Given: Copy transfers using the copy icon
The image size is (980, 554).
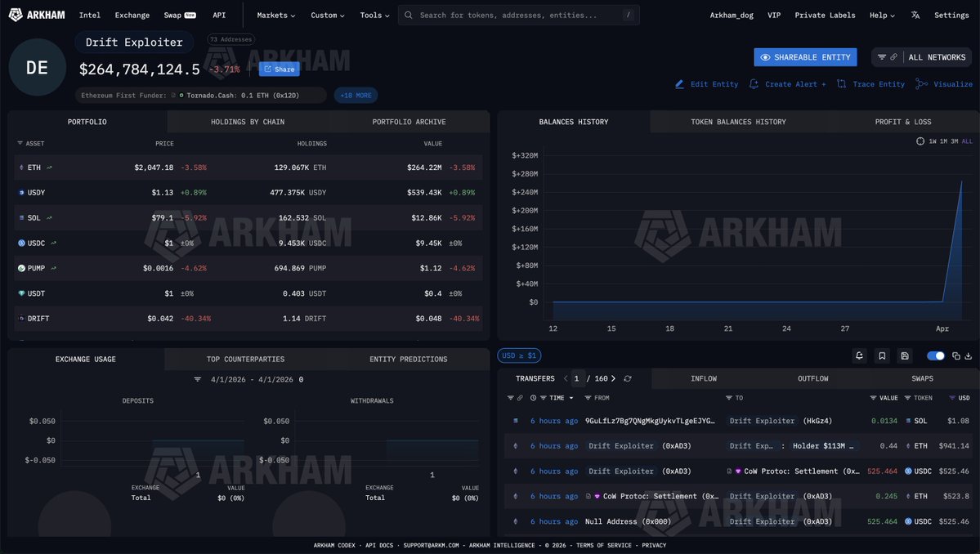Looking at the screenshot, I should pos(955,355).
